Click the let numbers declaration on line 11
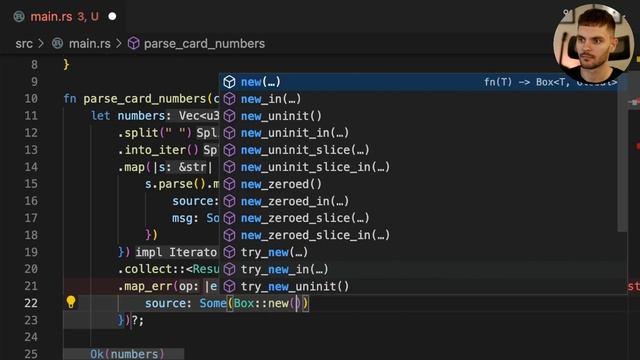The height and width of the screenshot is (360, 640). click(127, 116)
